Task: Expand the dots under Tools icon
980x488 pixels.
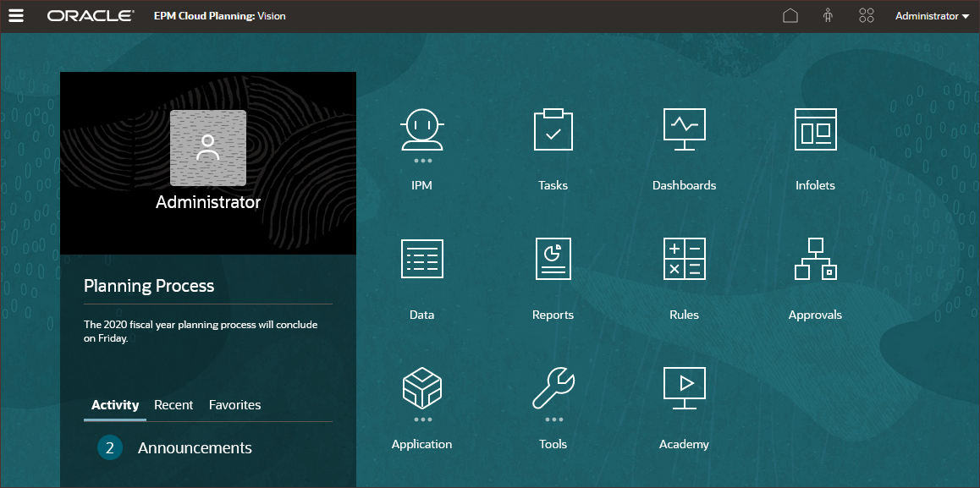Action: click(x=553, y=419)
